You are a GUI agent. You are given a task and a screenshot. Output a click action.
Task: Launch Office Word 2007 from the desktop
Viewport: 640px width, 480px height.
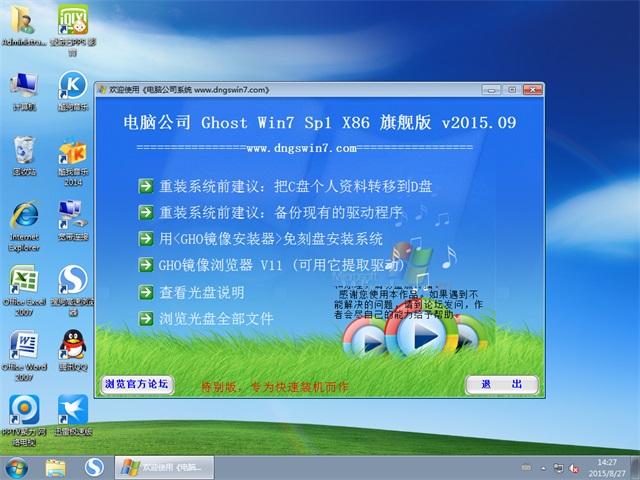pyautogui.click(x=24, y=355)
